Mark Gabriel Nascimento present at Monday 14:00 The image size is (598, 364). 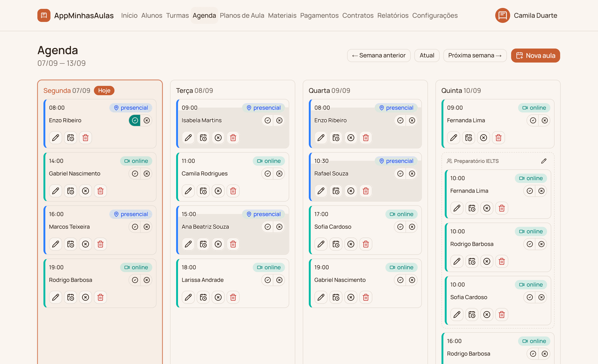135,174
